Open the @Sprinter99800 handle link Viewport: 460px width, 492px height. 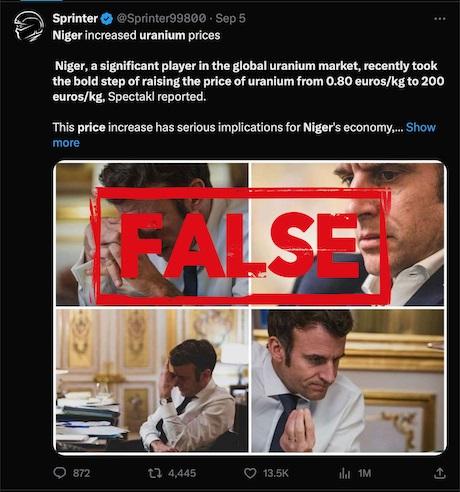(161, 18)
